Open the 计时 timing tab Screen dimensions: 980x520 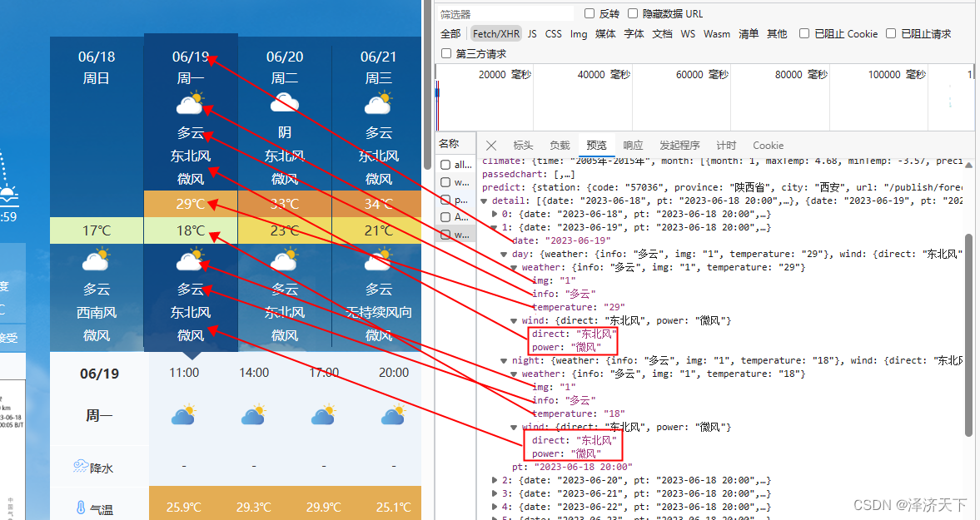pyautogui.click(x=726, y=146)
